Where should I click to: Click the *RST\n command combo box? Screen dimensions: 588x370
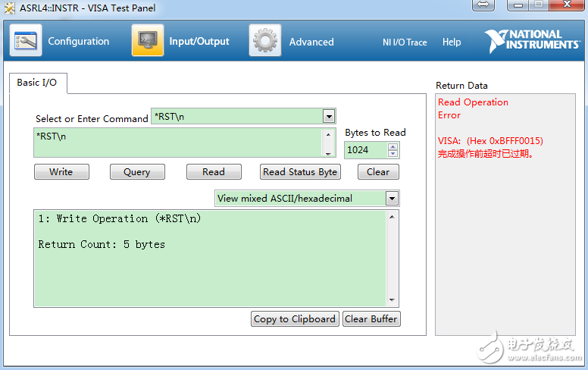point(243,116)
